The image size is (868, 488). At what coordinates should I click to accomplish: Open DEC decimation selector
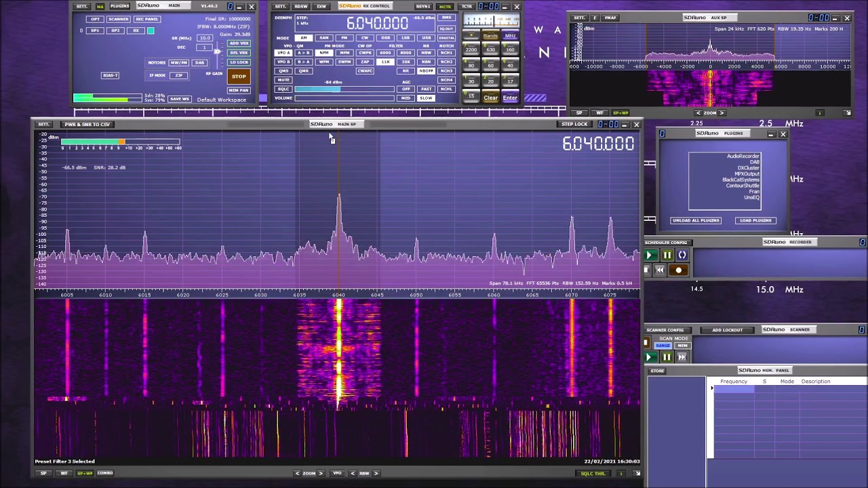click(204, 47)
